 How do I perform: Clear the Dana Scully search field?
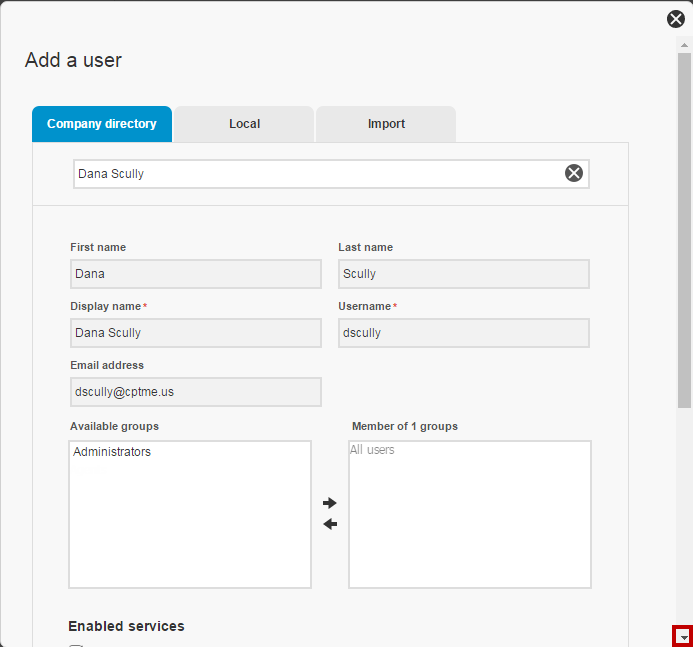[x=574, y=173]
